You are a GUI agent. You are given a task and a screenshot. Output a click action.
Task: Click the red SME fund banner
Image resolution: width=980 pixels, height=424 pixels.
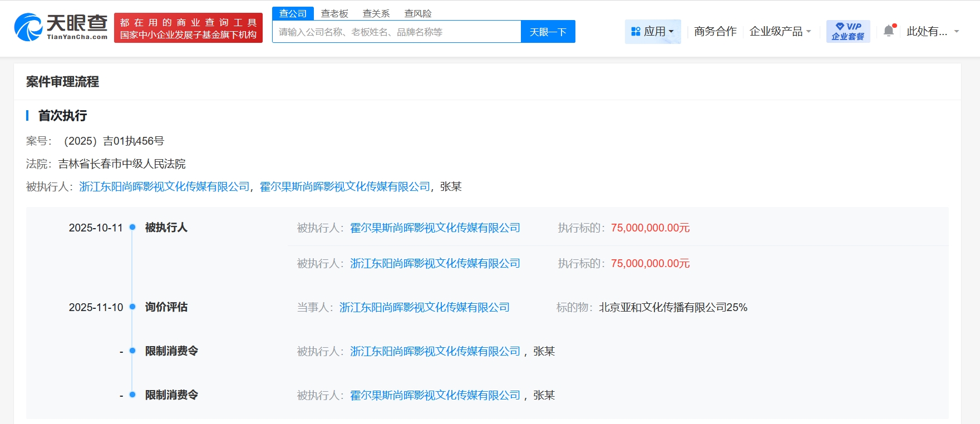tap(188, 28)
